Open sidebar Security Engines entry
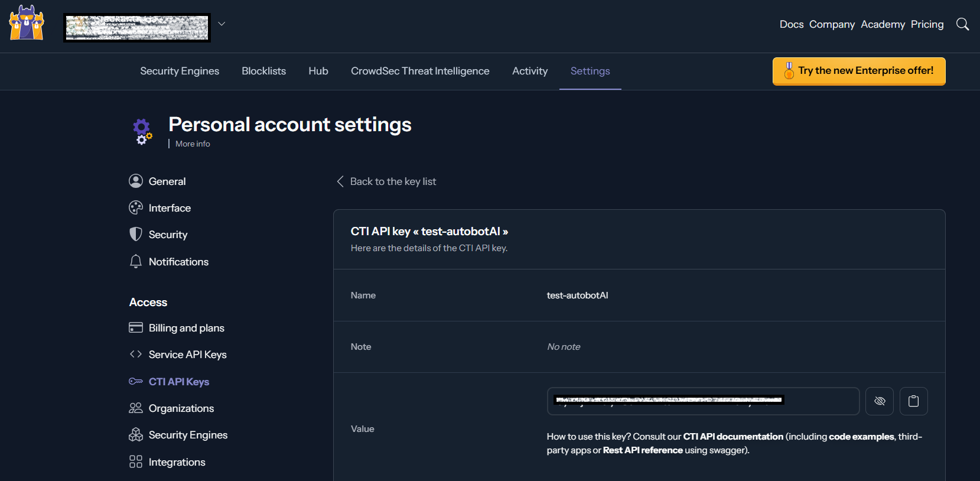The height and width of the screenshot is (481, 980). (x=188, y=435)
